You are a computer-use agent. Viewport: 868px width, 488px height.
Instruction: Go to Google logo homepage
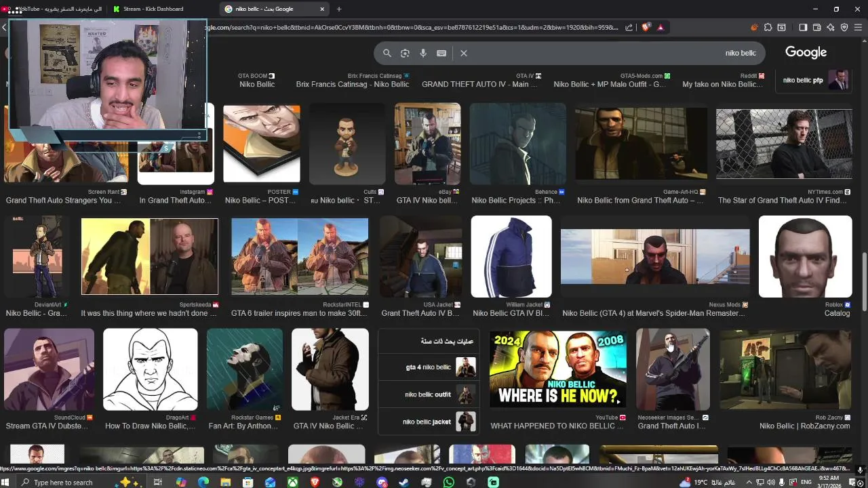click(806, 52)
